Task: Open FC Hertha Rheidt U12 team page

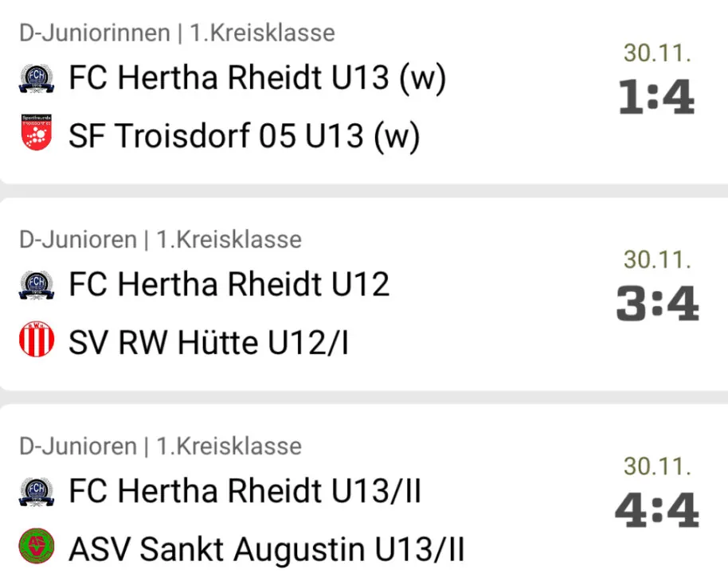Action: point(229,284)
